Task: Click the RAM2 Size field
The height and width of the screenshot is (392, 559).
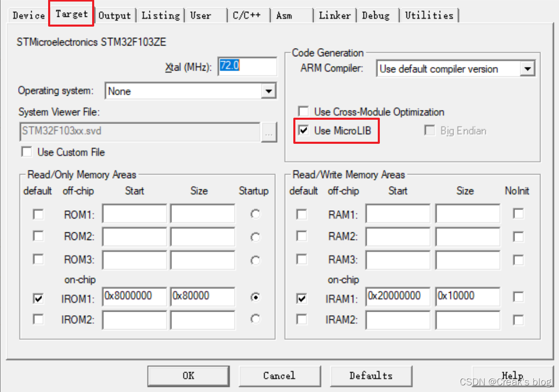Action: click(x=467, y=237)
